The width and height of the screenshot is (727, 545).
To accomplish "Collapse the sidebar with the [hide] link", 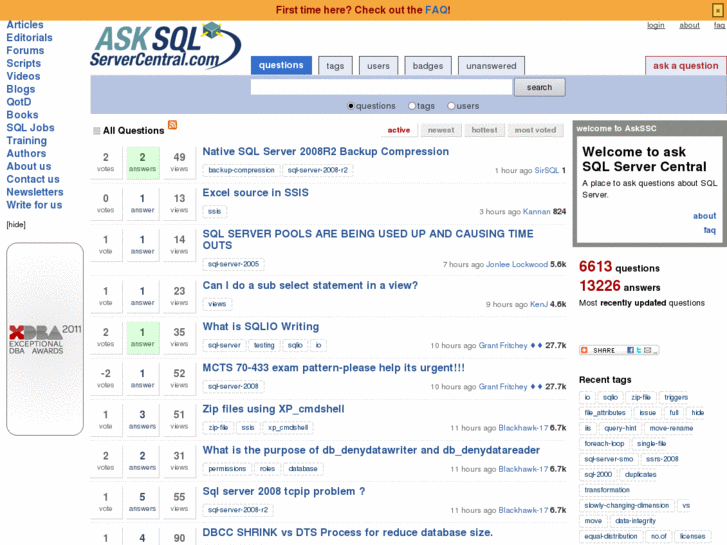I will point(16,224).
